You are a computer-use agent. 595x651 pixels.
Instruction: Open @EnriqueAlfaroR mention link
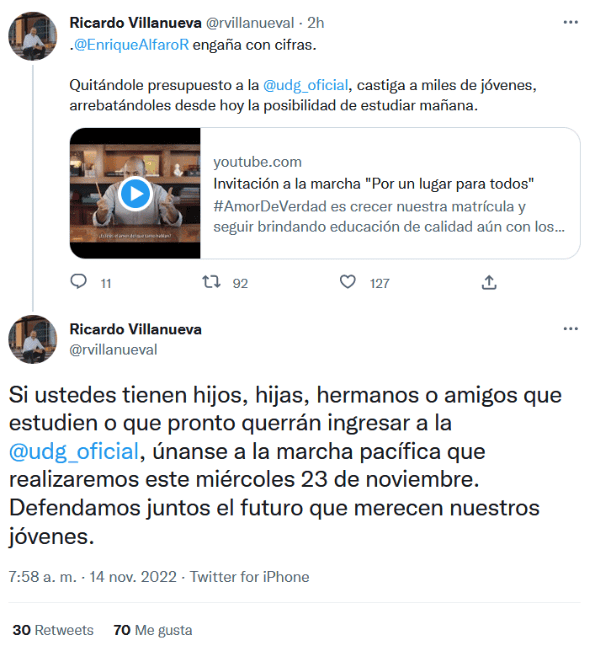point(131,45)
